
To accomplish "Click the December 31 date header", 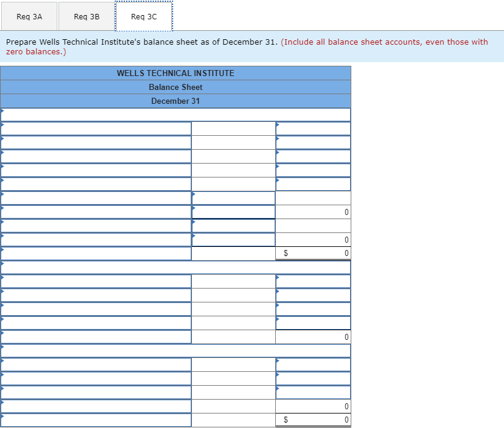I will pos(176,101).
